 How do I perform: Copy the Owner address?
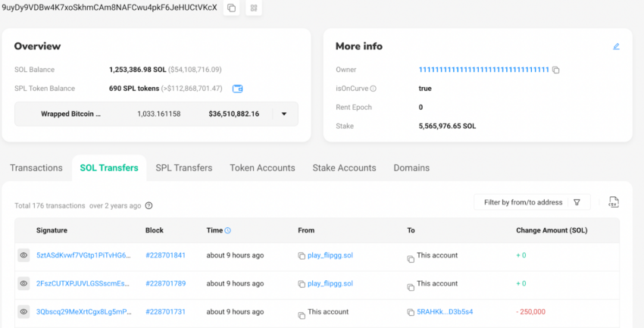coord(555,70)
